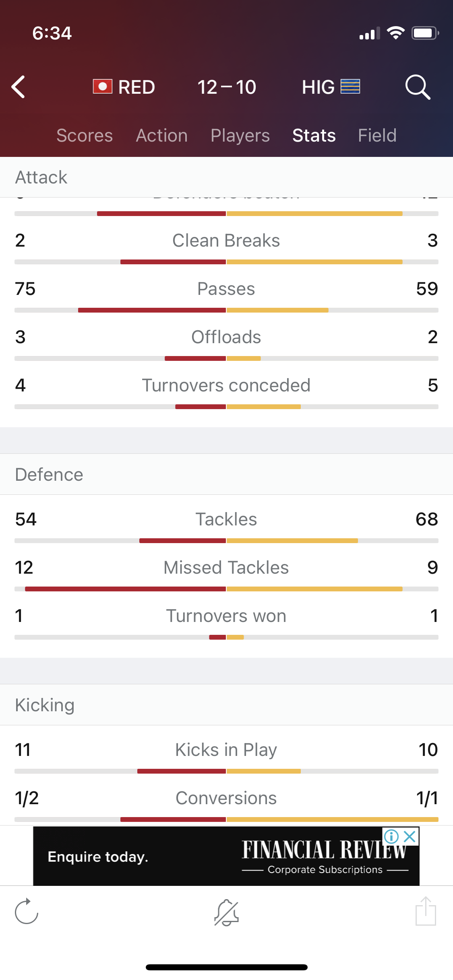
Task: Tap the refresh icon
Action: tap(27, 911)
